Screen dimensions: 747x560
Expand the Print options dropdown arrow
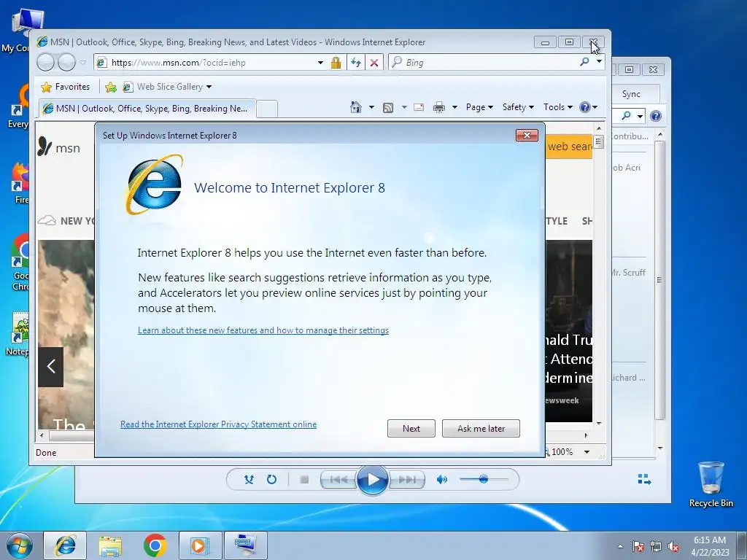click(x=455, y=107)
